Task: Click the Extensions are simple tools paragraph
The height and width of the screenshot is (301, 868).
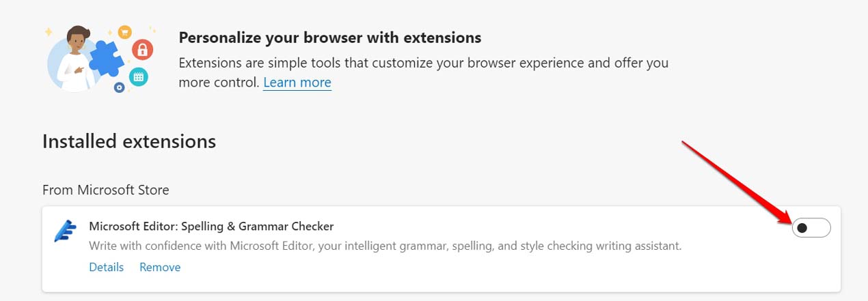Action: point(423,63)
